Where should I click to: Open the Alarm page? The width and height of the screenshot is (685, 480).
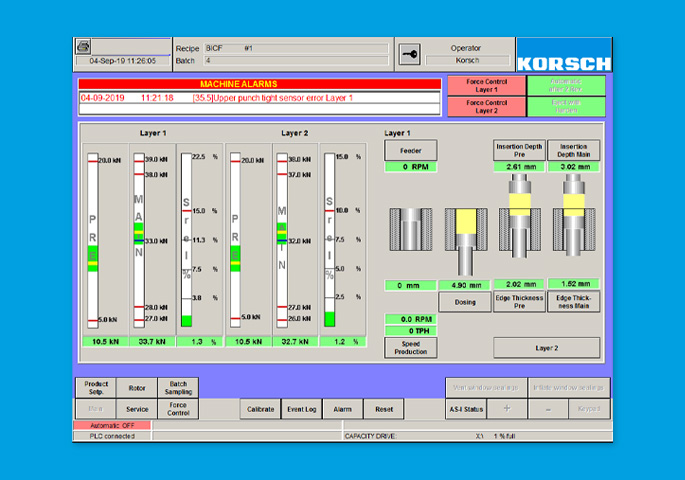click(342, 409)
